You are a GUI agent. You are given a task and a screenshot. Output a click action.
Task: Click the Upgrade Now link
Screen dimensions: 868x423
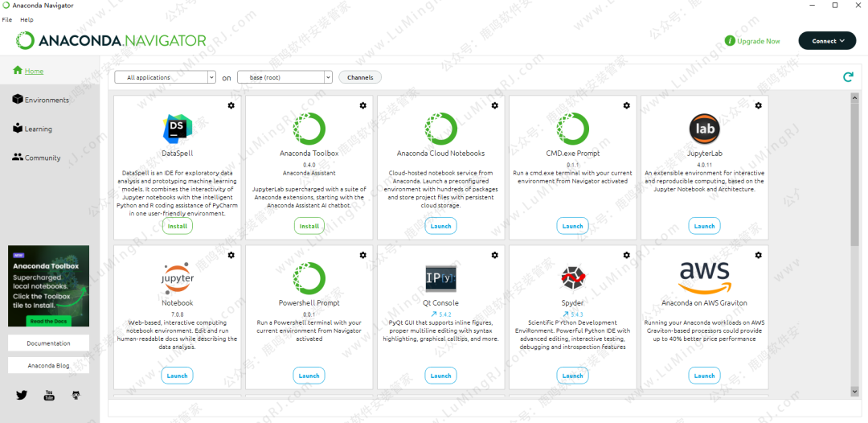[753, 41]
